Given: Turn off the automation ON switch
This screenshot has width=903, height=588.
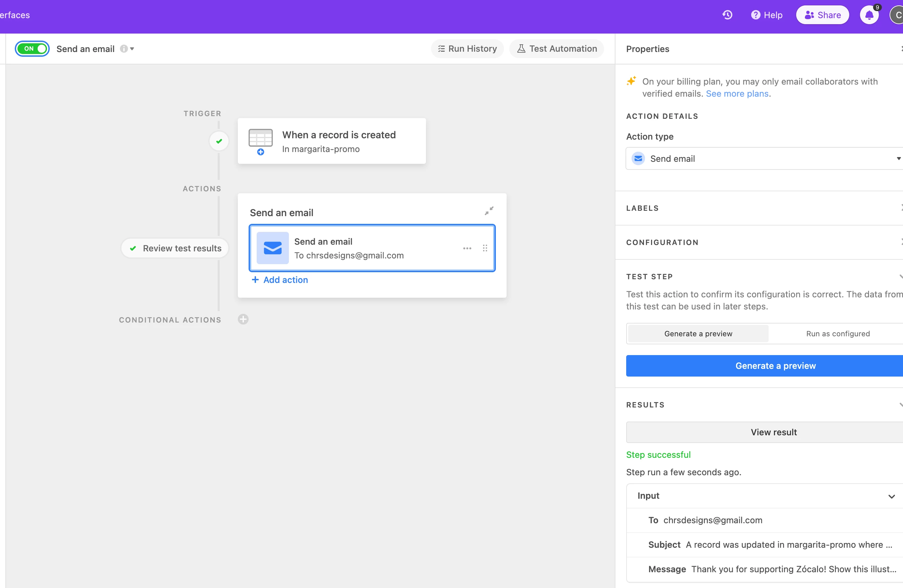Looking at the screenshot, I should (x=32, y=49).
